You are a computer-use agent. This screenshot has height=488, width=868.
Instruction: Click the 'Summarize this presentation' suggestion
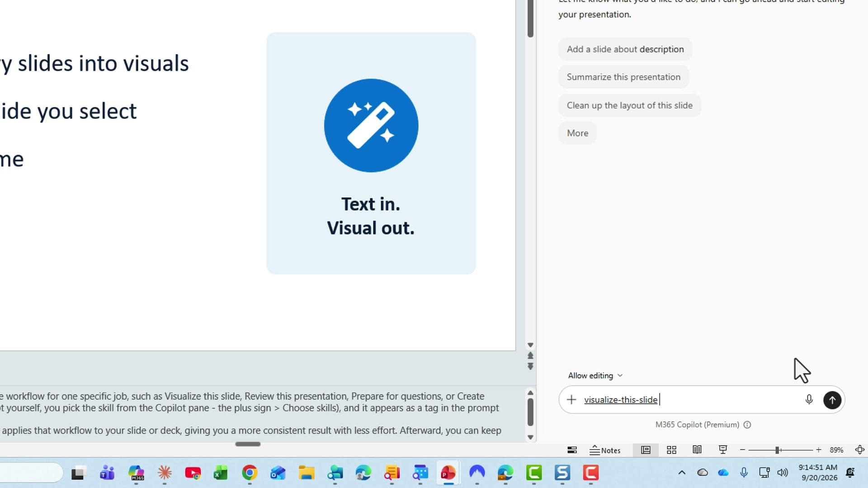(623, 77)
